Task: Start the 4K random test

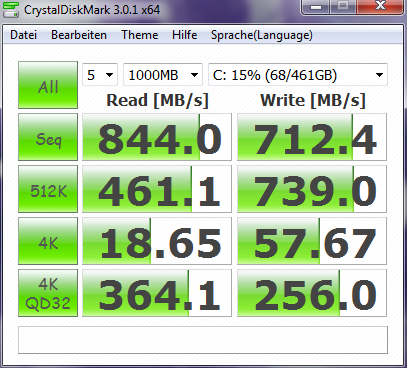Action: click(48, 241)
